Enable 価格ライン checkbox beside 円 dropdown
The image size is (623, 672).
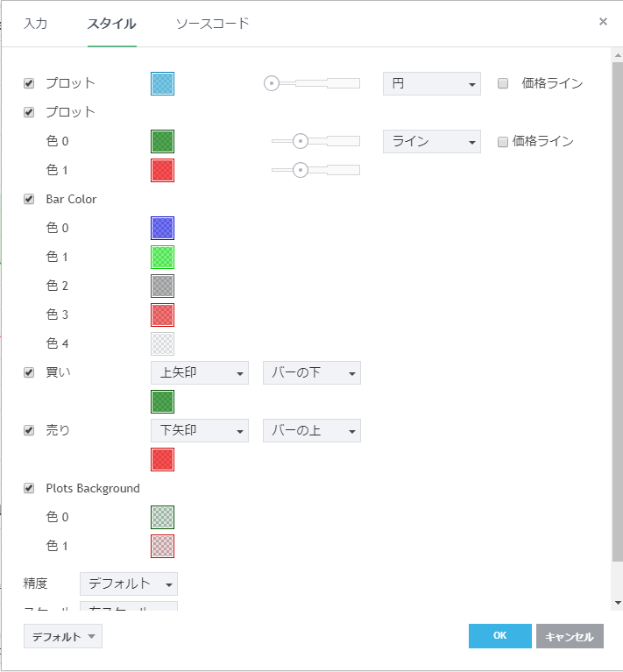tap(503, 83)
